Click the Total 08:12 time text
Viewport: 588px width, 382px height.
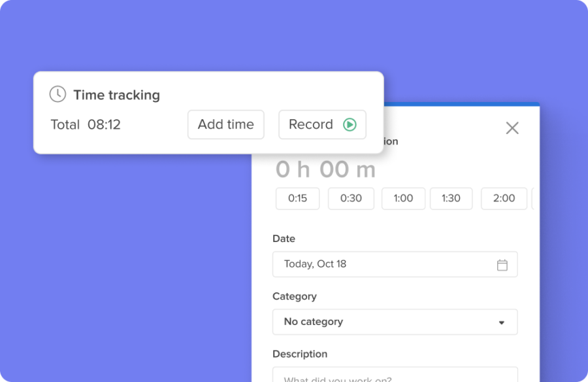click(x=86, y=124)
